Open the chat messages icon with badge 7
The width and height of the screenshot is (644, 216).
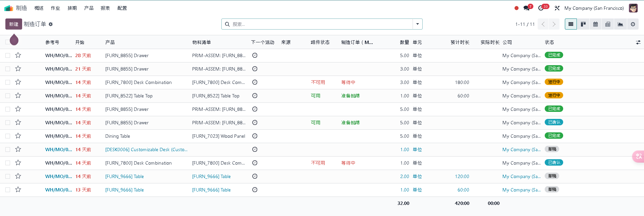(527, 8)
